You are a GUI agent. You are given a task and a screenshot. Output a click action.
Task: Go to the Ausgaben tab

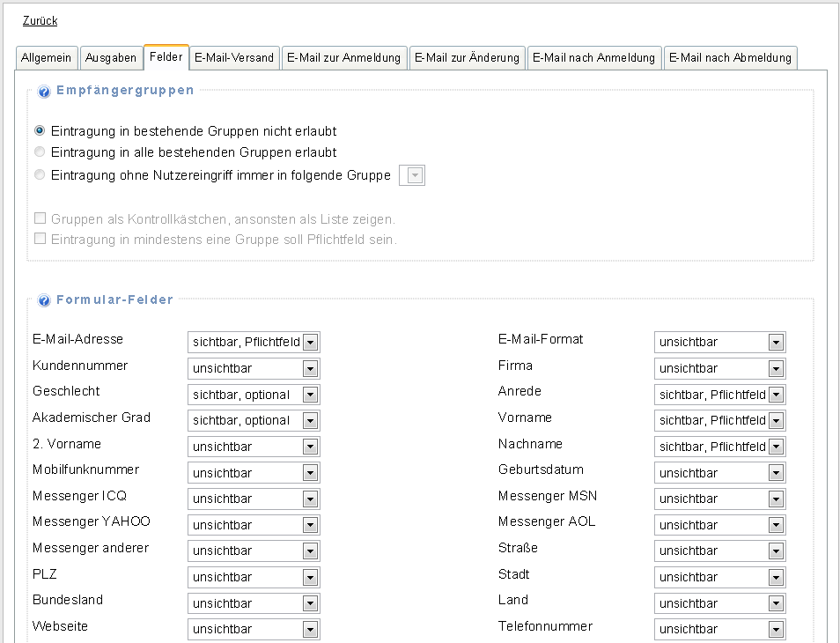point(111,58)
